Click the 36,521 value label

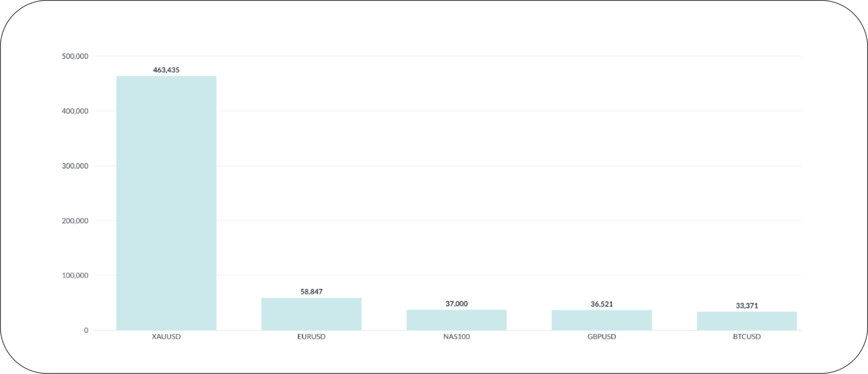[601, 304]
